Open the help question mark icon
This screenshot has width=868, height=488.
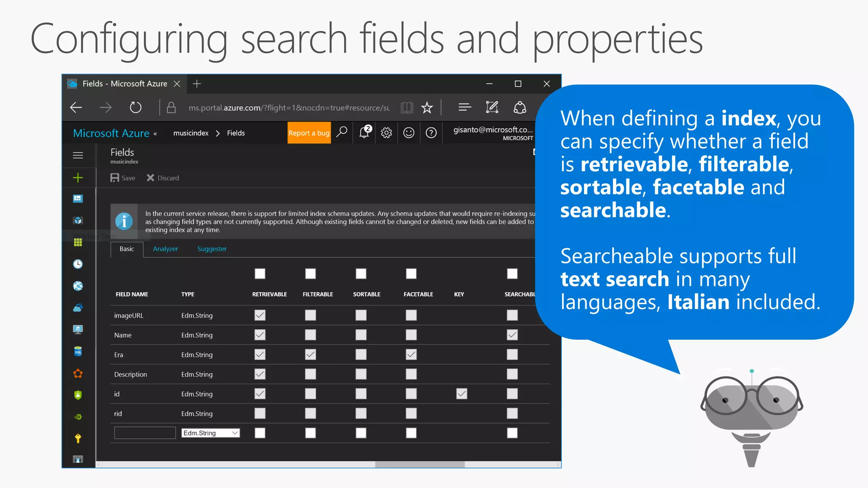[x=431, y=133]
